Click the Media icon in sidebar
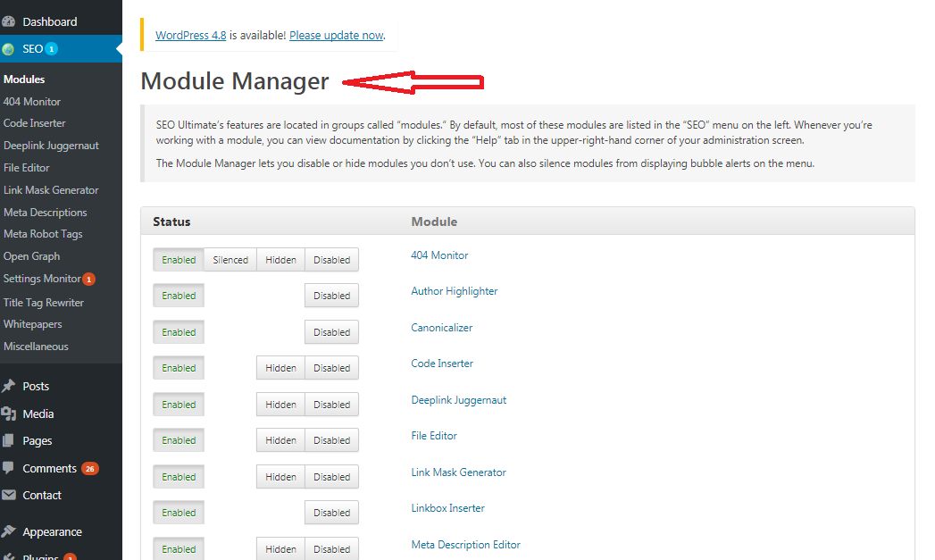 point(8,414)
